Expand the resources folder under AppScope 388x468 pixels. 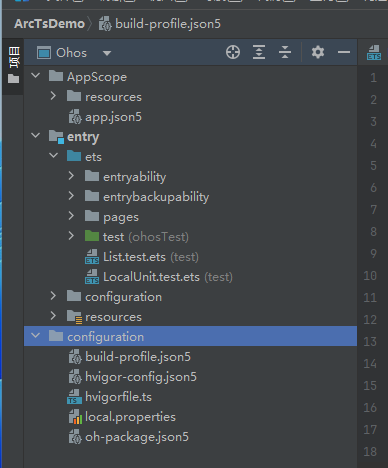coord(53,96)
